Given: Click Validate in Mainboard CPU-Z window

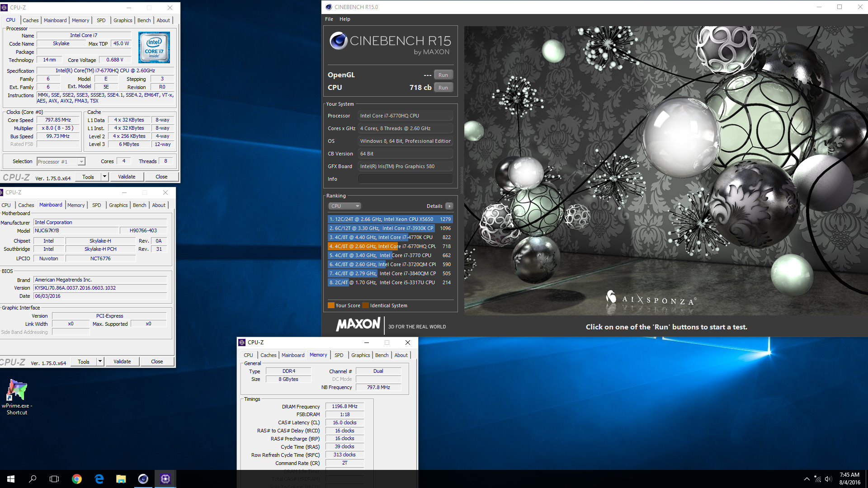Looking at the screenshot, I should [122, 361].
